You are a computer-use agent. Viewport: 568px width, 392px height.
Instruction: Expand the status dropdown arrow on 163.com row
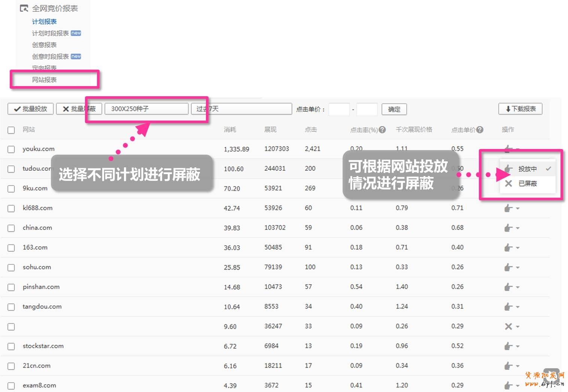[x=517, y=247]
